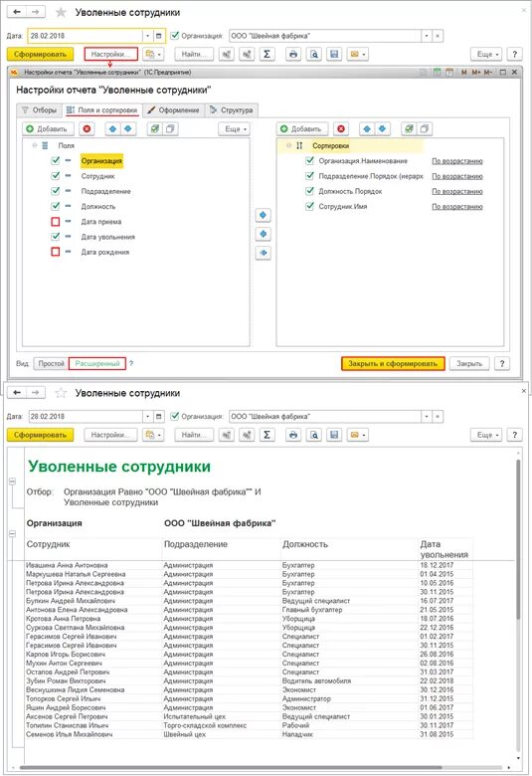Click the sum (Σ) icon in the lower toolbar
This screenshot has width=532, height=776.
266,435
